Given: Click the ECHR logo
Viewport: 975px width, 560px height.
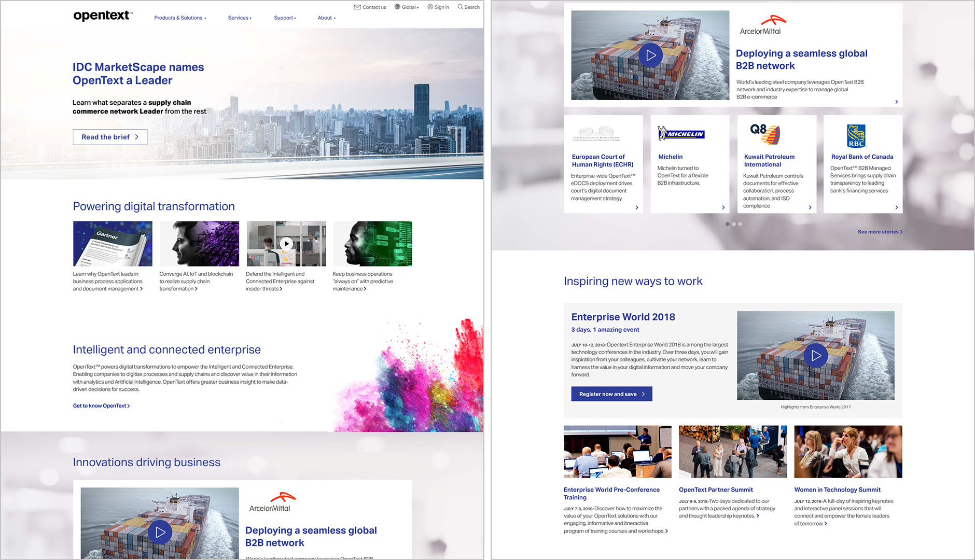Looking at the screenshot, I should click(596, 134).
